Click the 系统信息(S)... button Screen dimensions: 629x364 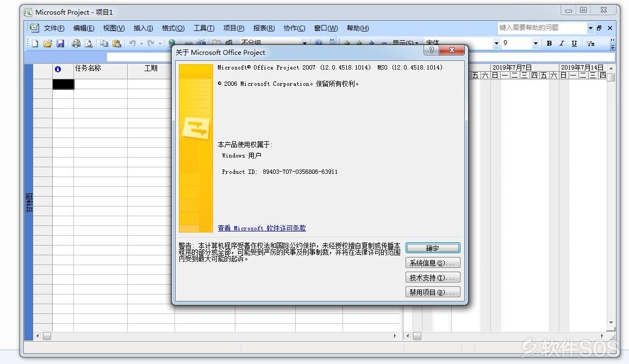[433, 263]
